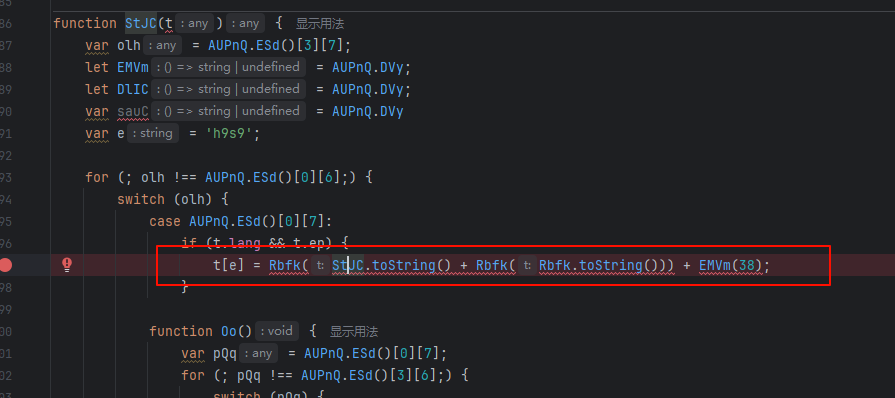This screenshot has height=398, width=895.
Task: Click 显示用法 beside function Oo
Action: click(354, 332)
